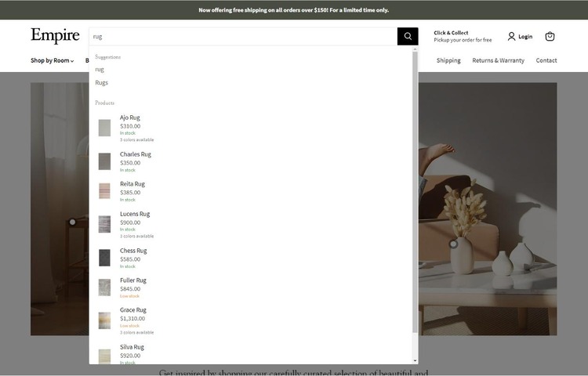Click the Lucens Rug thumbnail
The image size is (588, 376).
(104, 224)
